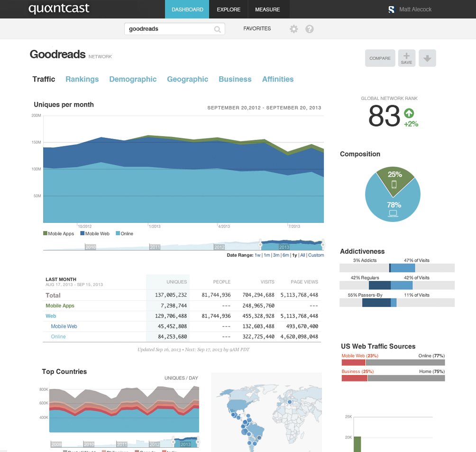
Task: Click the user avatar icon beside Matt Alecock
Action: click(391, 9)
